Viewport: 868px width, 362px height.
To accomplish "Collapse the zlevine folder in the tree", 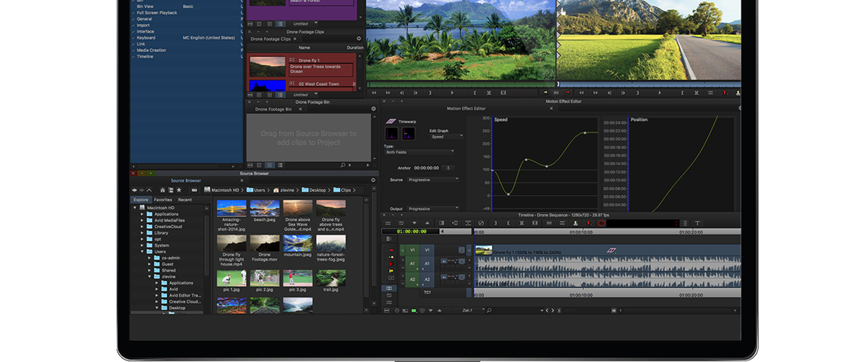I will (x=149, y=277).
